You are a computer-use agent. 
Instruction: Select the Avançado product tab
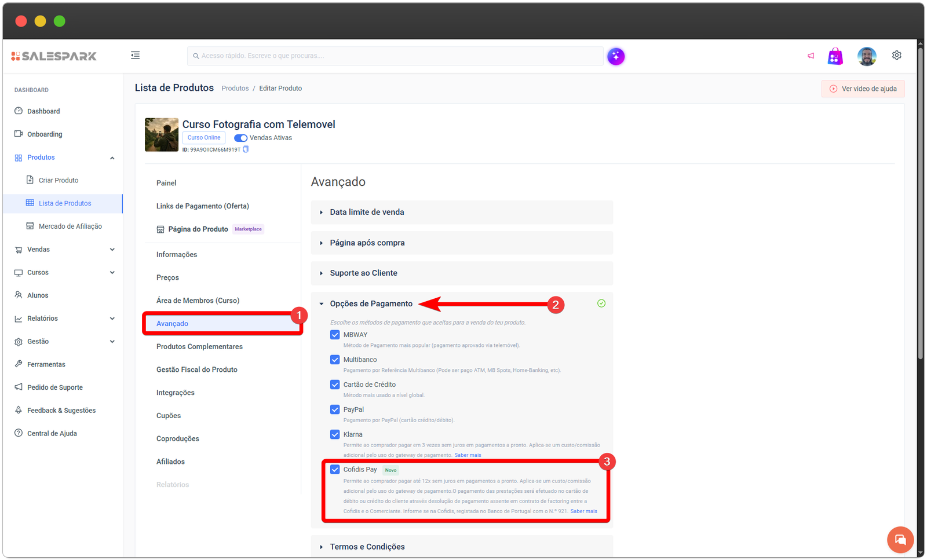[x=172, y=324]
